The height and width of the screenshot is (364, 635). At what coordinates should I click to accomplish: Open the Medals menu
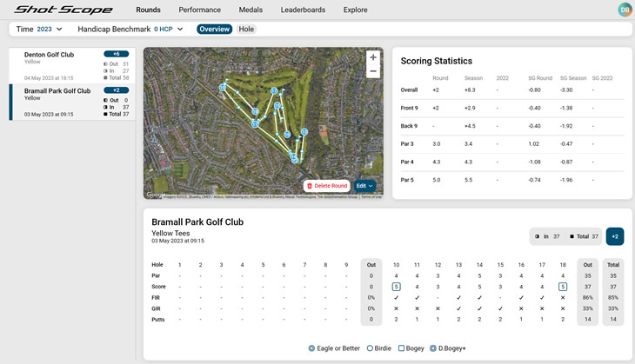pyautogui.click(x=251, y=10)
